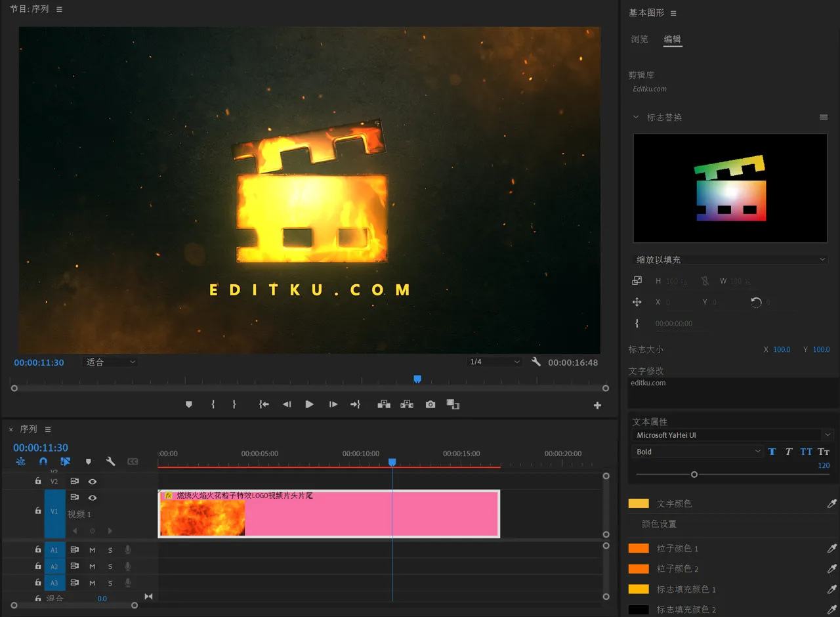
Task: Open Program Monitor 节目 panel menu
Action: point(59,10)
